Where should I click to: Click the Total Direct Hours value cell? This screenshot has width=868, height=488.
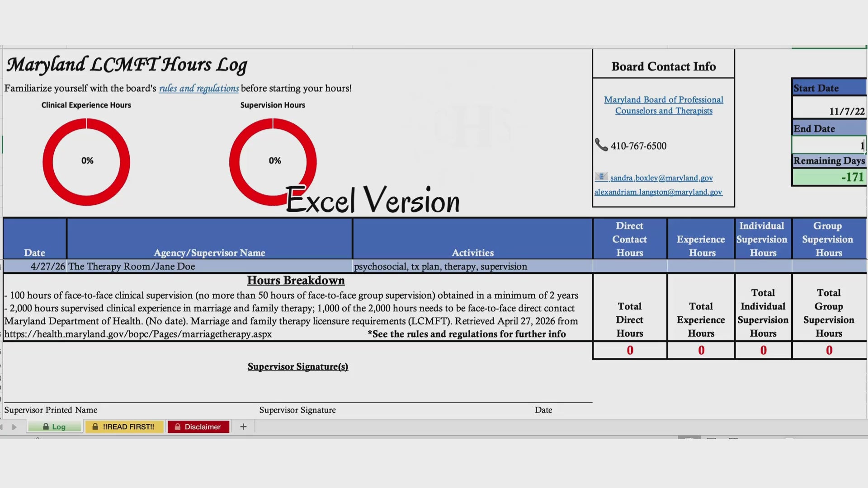(629, 350)
